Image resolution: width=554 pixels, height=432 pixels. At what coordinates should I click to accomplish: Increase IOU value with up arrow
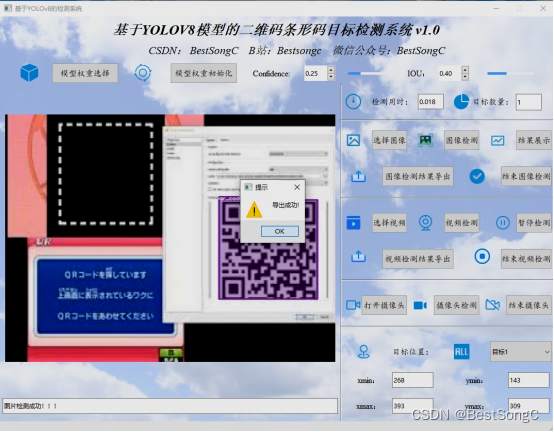(x=465, y=70)
